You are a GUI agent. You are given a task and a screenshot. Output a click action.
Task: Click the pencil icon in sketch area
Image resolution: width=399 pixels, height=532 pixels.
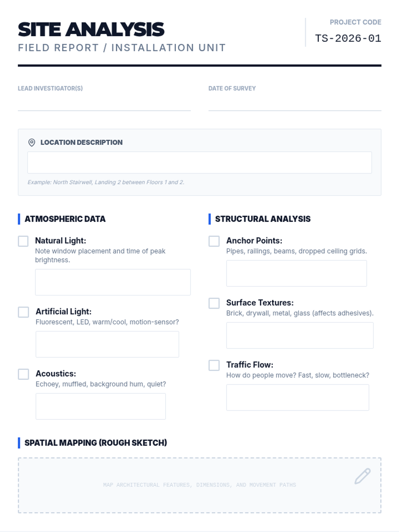(x=362, y=476)
